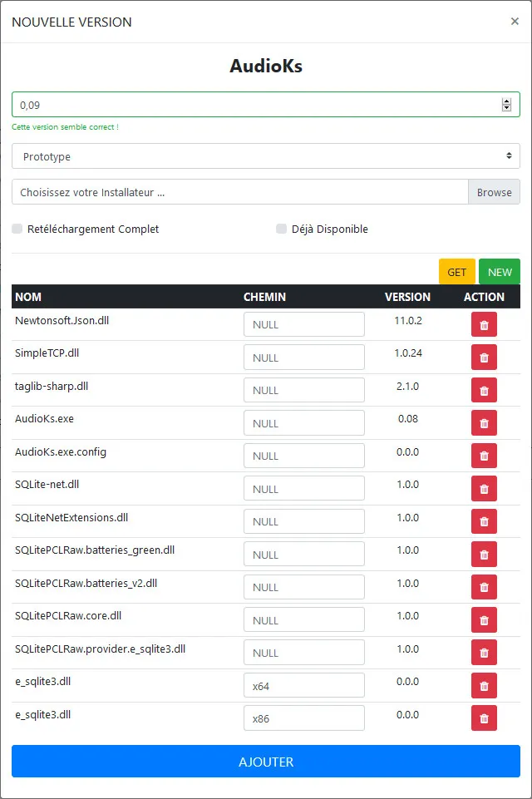Open the Prototype version type dropdown
This screenshot has width=532, height=799.
click(x=265, y=155)
